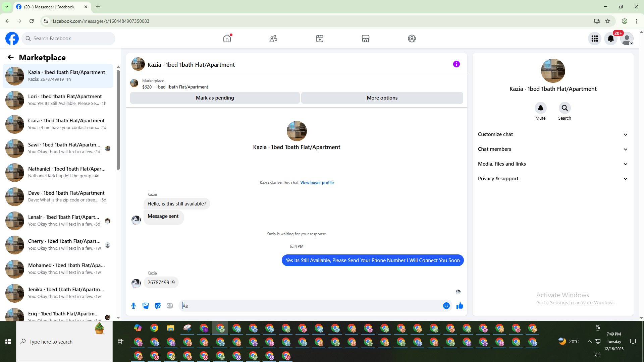Show hidden system tray icons
This screenshot has width=644, height=362.
pos(589,342)
